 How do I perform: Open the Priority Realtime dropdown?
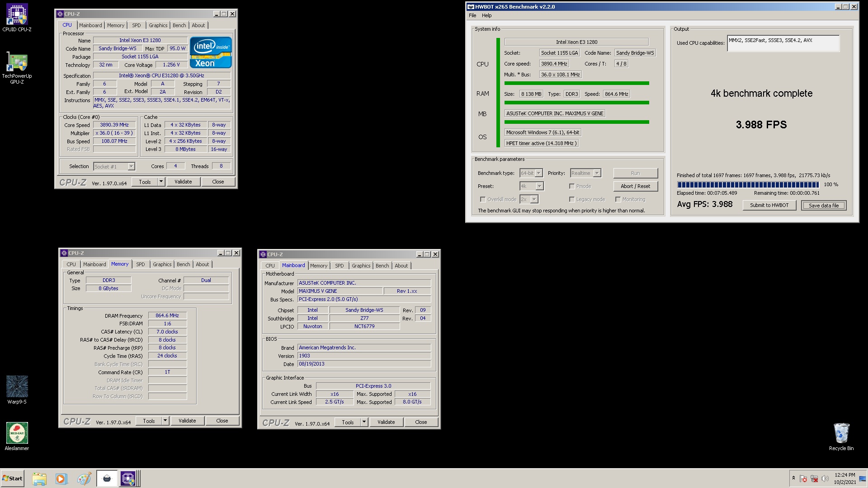point(585,173)
